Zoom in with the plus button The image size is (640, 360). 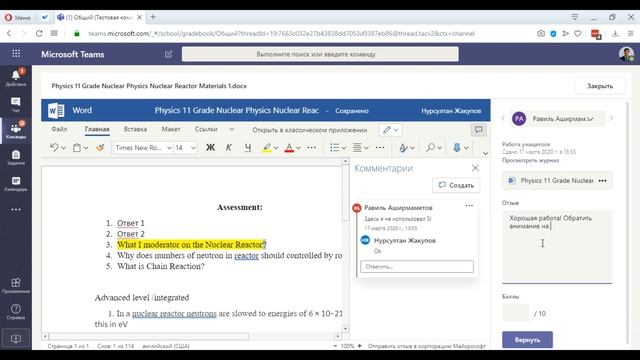(x=360, y=346)
